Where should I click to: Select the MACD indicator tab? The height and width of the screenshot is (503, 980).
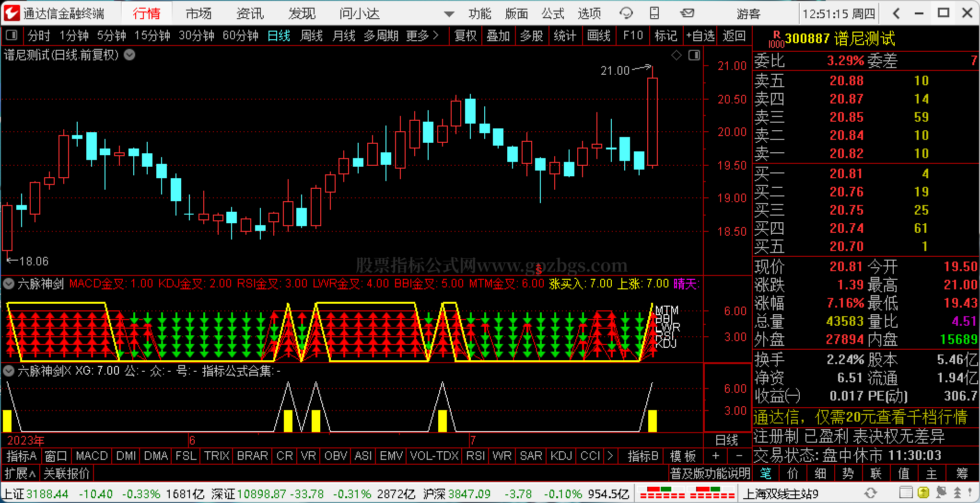pos(92,456)
